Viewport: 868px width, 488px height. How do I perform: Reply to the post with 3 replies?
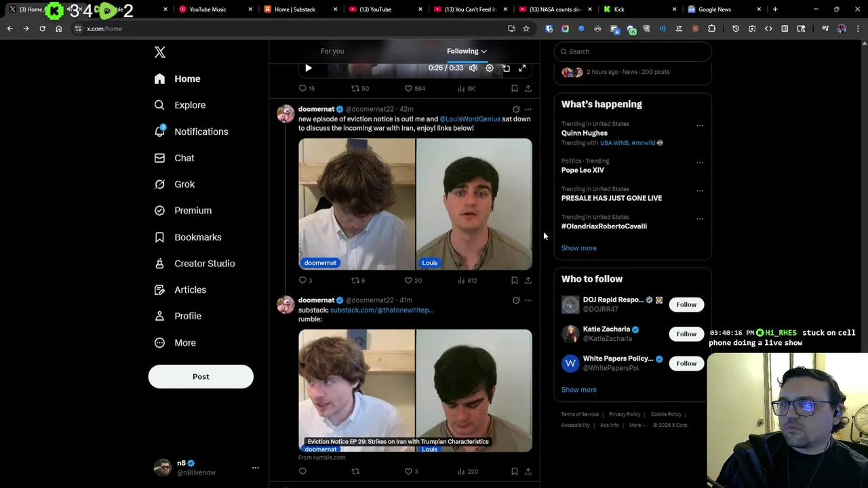click(306, 281)
